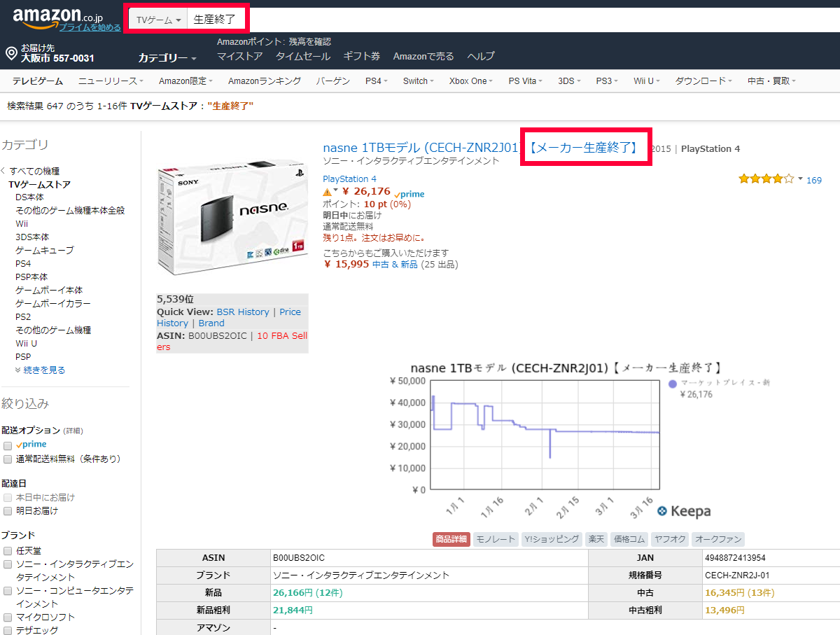Image resolution: width=840 pixels, height=635 pixels.
Task: Click the Amazon.co.jp logo
Action: pos(57,18)
